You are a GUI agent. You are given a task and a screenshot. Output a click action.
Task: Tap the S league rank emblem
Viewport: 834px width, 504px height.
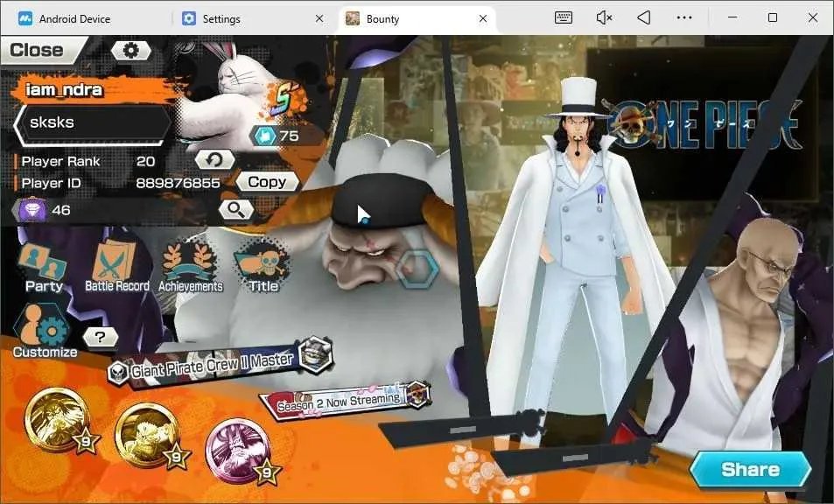click(x=284, y=101)
